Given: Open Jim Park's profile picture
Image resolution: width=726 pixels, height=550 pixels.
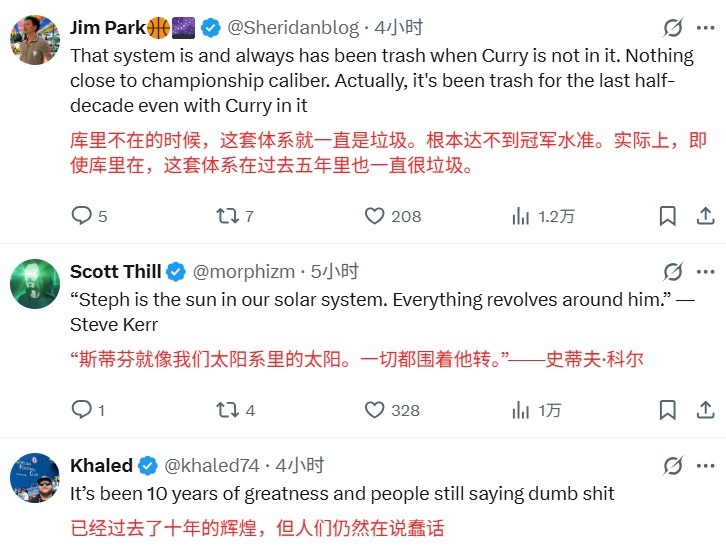Looking at the screenshot, I should coord(35,39).
